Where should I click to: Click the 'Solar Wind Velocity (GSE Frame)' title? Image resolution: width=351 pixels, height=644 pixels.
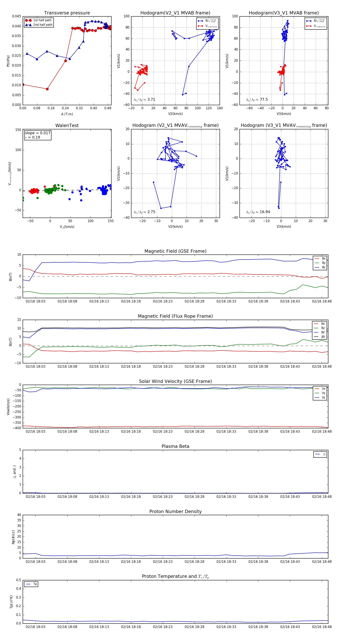pos(175,382)
